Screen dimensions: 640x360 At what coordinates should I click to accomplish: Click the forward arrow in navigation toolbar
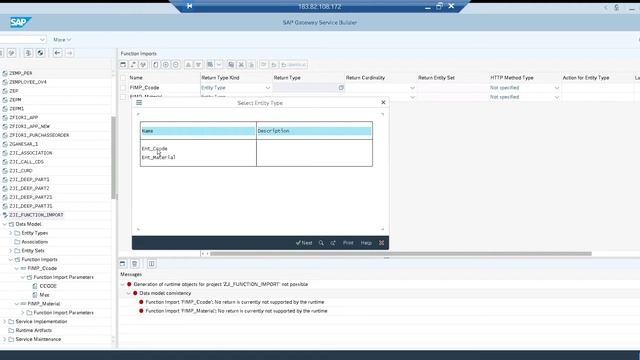69,53
